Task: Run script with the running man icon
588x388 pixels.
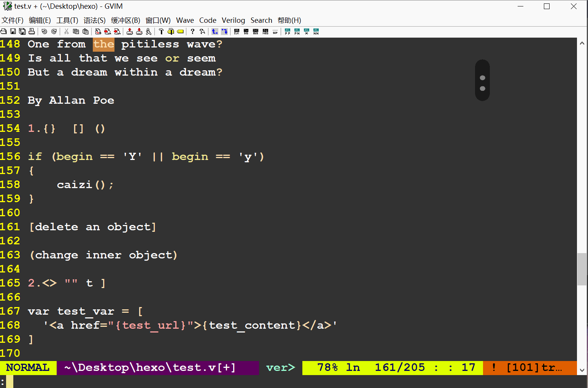Action: 149,32
